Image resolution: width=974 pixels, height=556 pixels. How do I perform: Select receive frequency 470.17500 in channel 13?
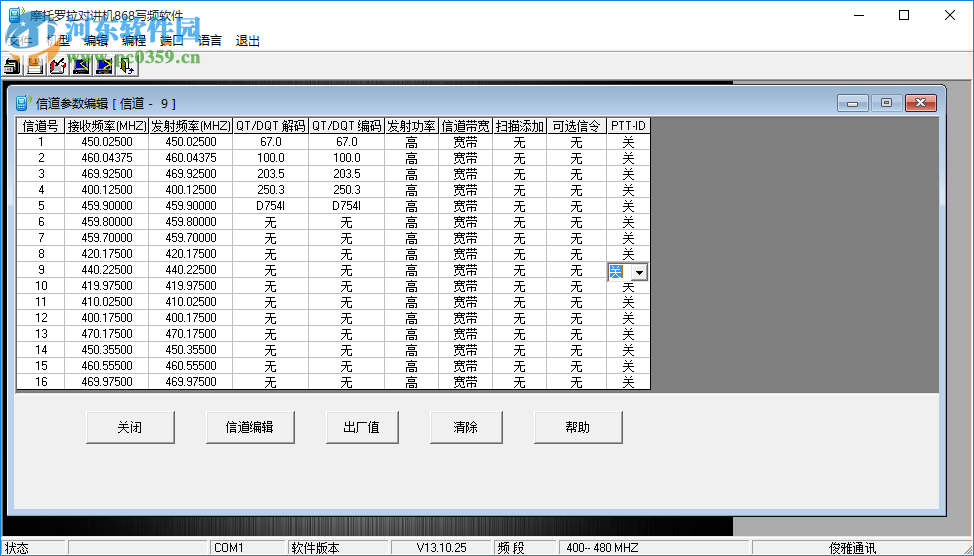pos(107,334)
